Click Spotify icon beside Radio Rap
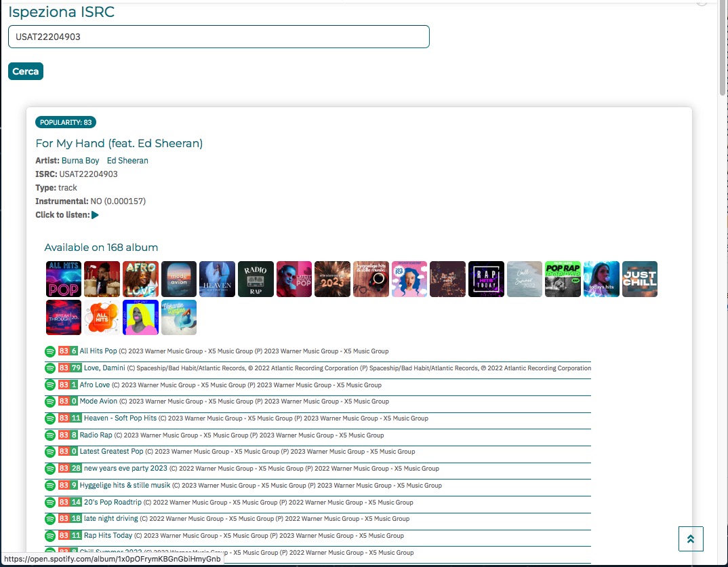This screenshot has width=728, height=567. tap(50, 435)
